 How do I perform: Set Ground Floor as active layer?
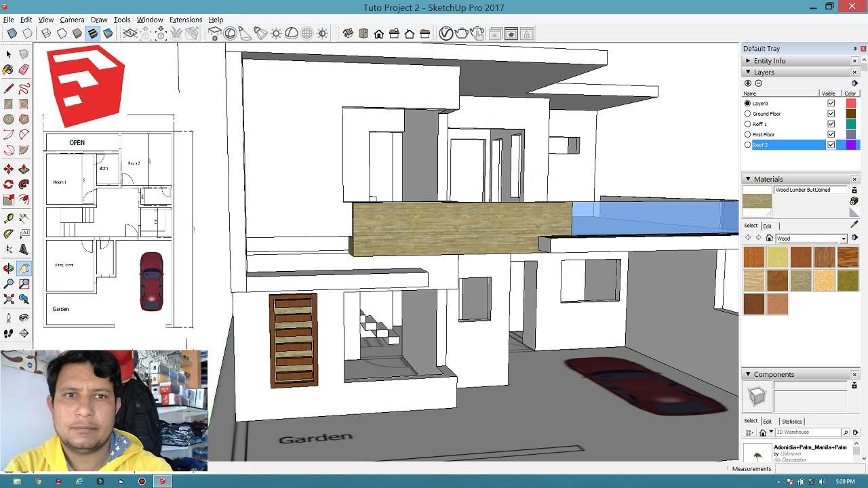(747, 114)
